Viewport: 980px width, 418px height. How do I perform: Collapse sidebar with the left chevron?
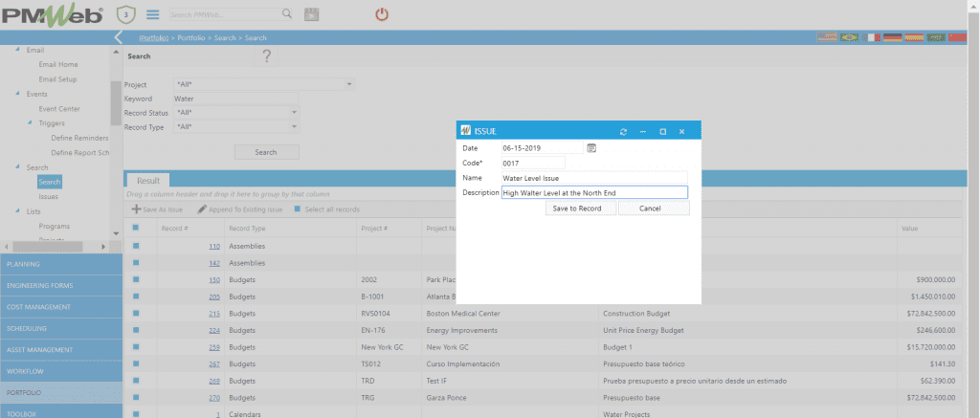click(x=118, y=38)
